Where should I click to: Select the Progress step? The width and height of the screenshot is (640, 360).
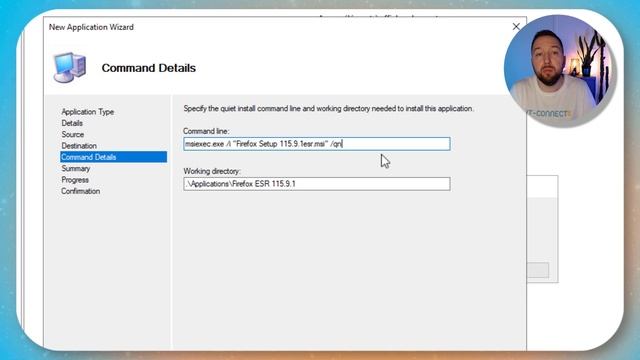[x=75, y=180]
